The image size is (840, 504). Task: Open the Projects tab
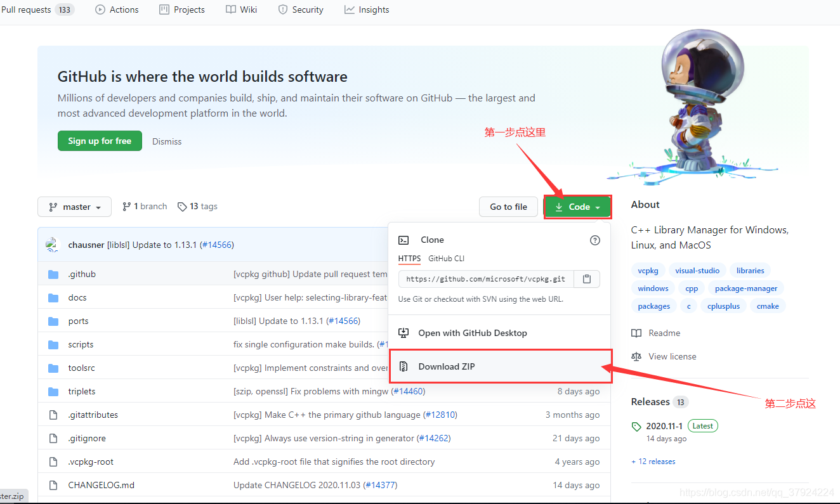182,10
